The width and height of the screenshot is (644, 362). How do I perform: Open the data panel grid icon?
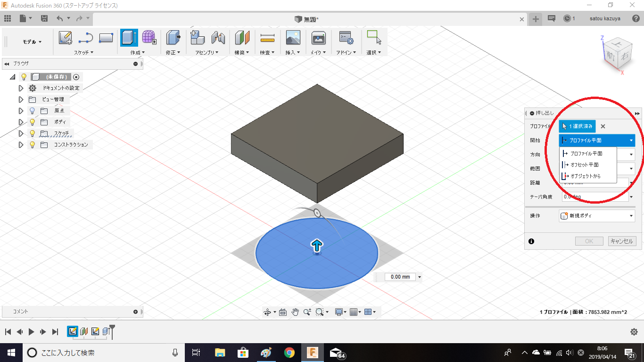tap(8, 18)
